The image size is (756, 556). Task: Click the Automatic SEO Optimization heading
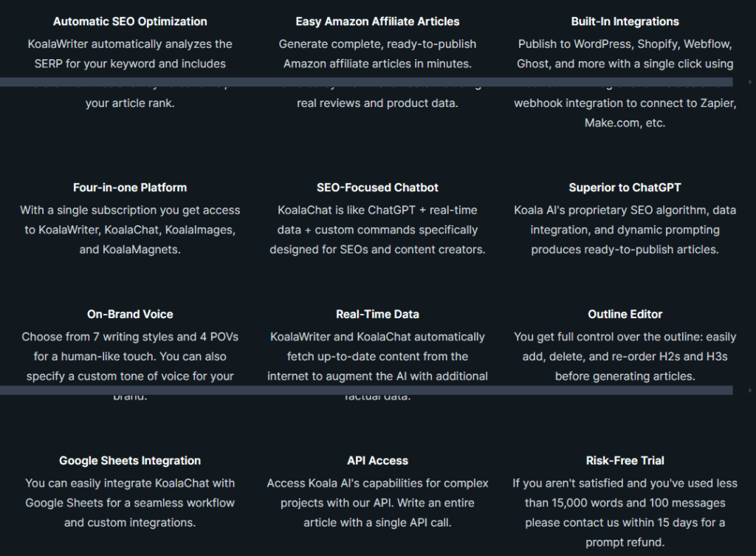click(x=130, y=21)
